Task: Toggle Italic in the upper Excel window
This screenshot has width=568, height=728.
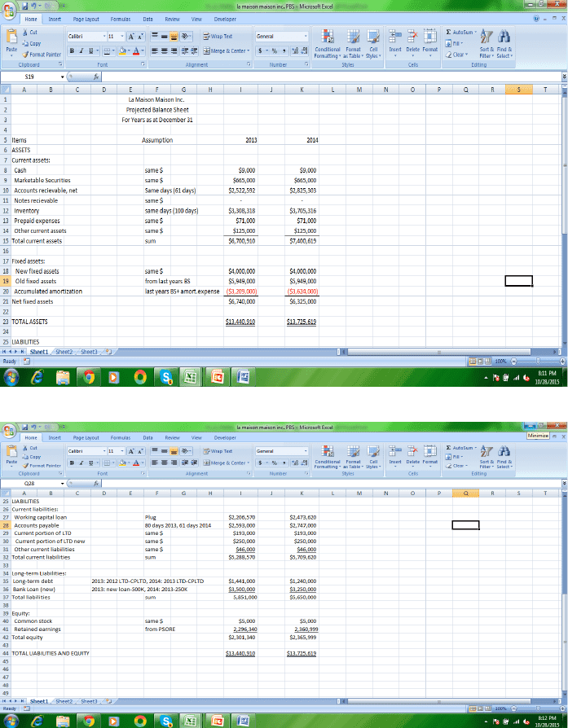Action: pos(81,50)
